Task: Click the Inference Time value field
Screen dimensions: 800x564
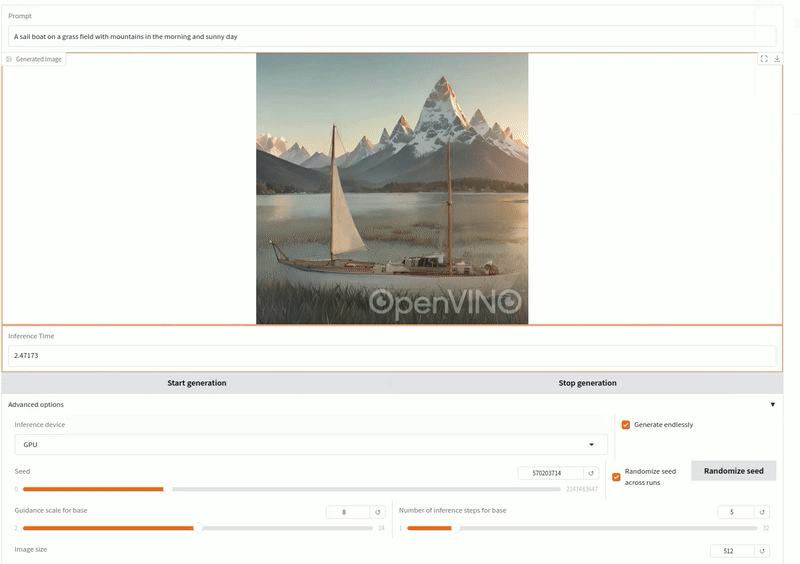Action: 392,356
